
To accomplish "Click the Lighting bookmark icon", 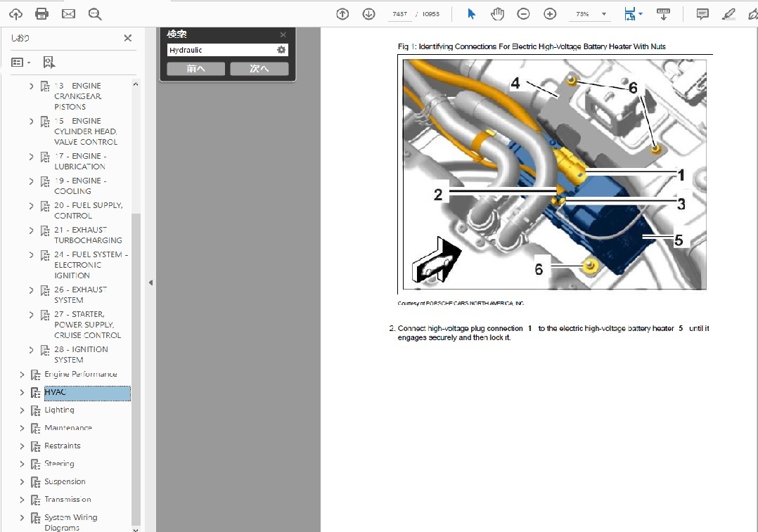I will tap(35, 410).
